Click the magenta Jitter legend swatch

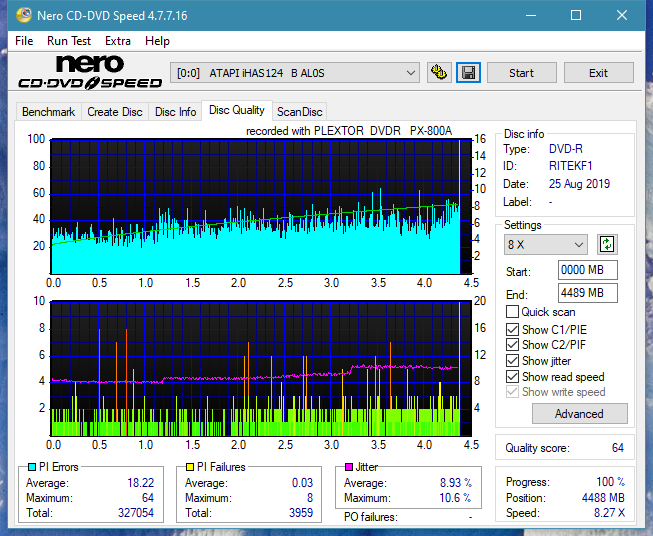pos(349,467)
